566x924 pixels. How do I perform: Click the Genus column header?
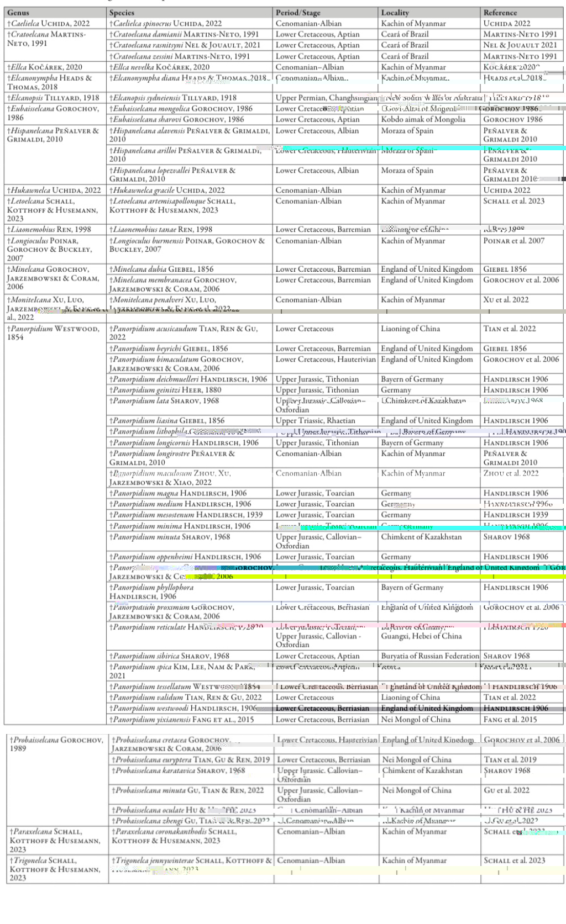click(x=18, y=12)
